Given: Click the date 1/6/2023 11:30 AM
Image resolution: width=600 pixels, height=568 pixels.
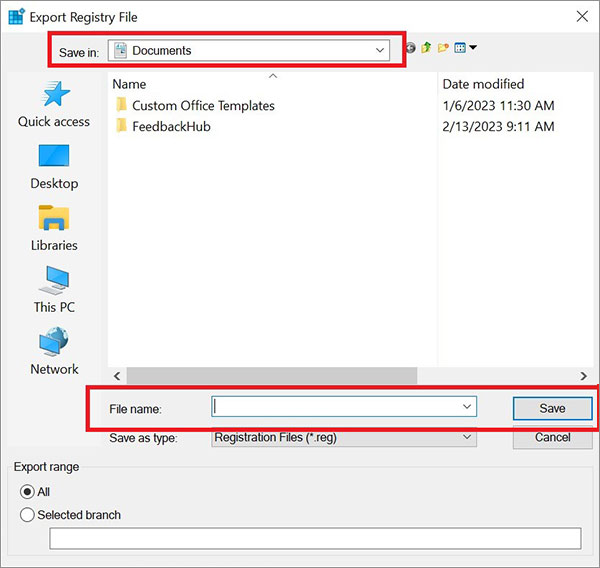Looking at the screenshot, I should [498, 106].
